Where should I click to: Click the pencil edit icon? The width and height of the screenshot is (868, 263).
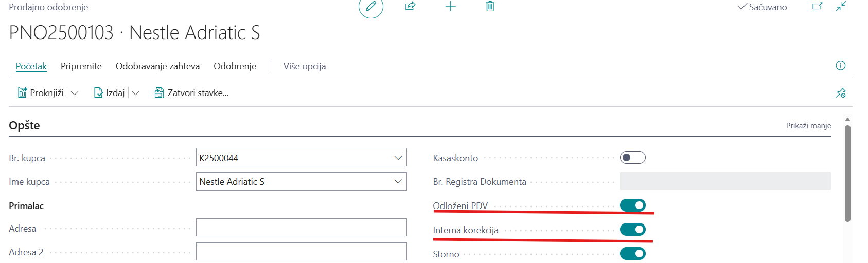point(370,7)
